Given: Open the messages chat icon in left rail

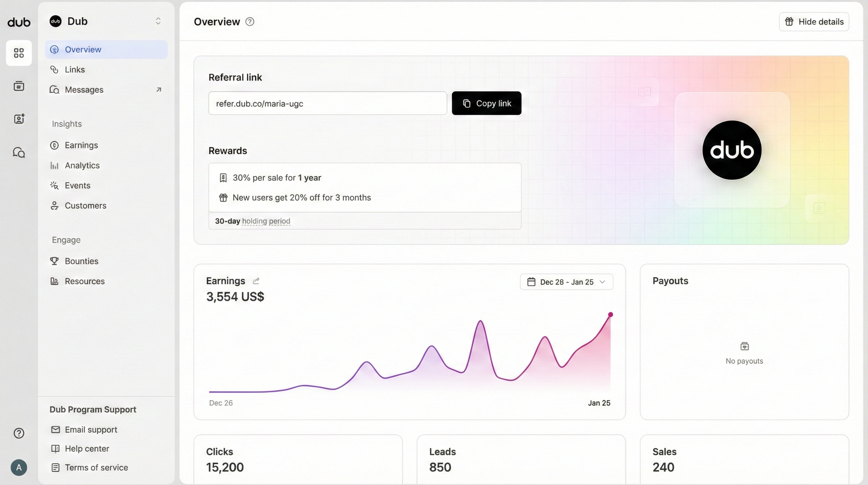Looking at the screenshot, I should (19, 153).
